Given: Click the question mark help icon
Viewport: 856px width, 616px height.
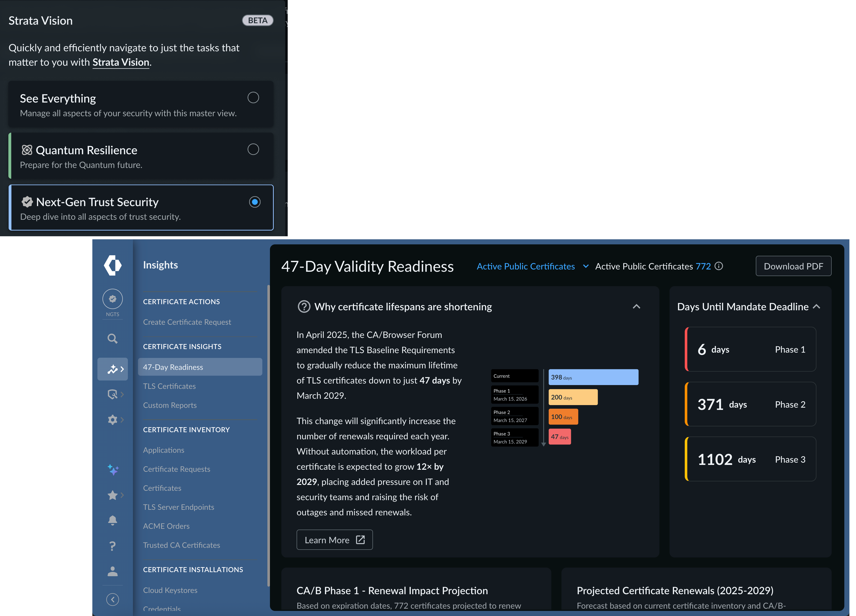Looking at the screenshot, I should (x=112, y=546).
